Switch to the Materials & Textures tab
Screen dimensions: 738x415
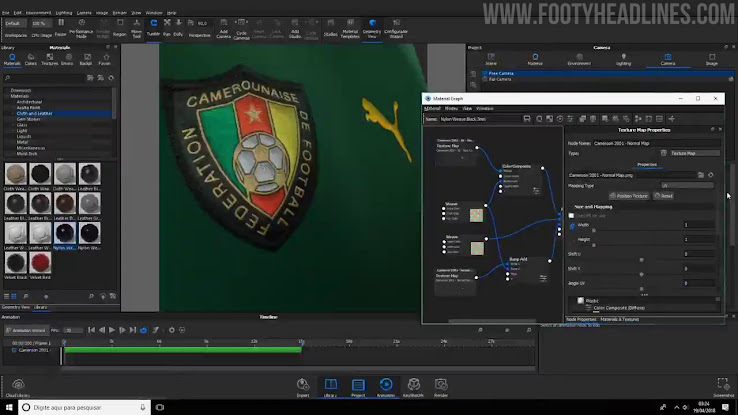tap(620, 319)
